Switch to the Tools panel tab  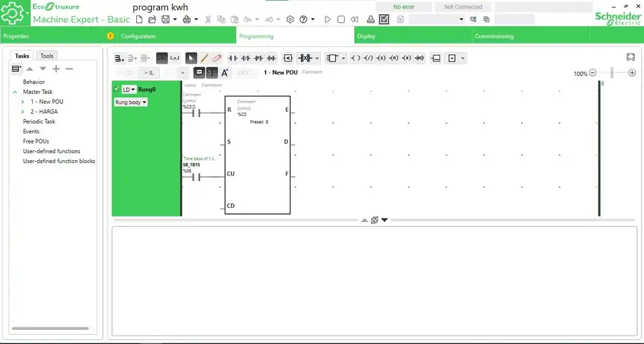point(47,56)
